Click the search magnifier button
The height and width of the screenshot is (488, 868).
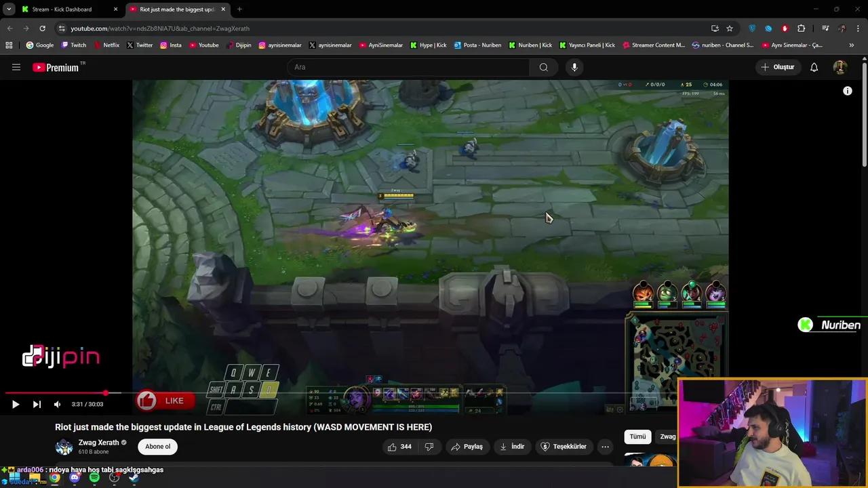coord(543,67)
